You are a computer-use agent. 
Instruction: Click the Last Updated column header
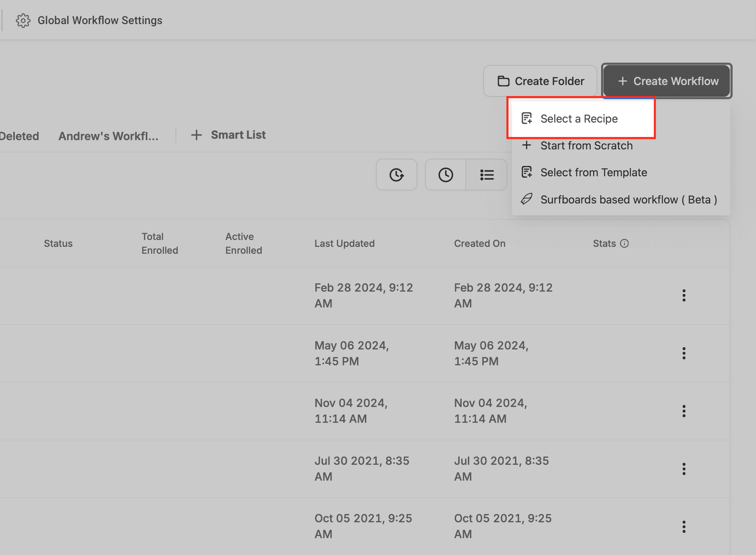coord(344,244)
